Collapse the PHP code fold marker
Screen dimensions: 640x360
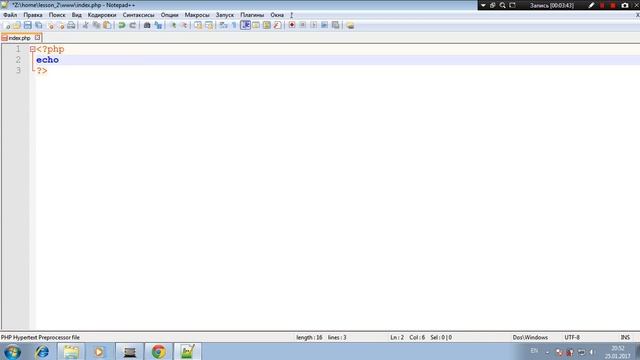tap(32, 49)
